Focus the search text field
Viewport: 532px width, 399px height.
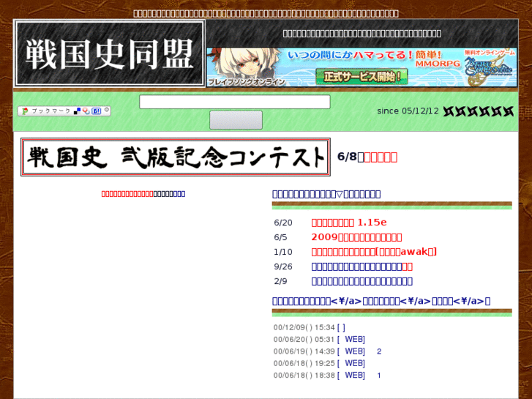[x=235, y=102]
